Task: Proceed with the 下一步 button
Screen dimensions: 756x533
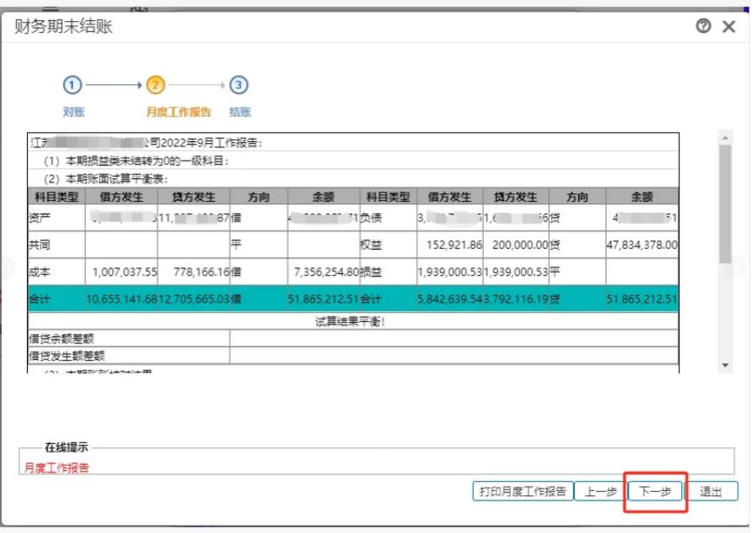Action: tap(655, 492)
